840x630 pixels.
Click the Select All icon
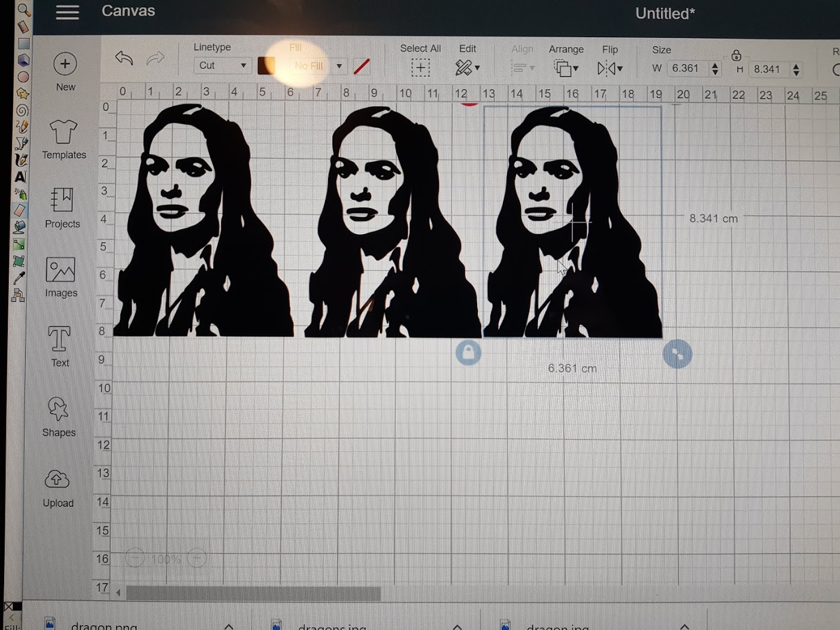coord(420,67)
